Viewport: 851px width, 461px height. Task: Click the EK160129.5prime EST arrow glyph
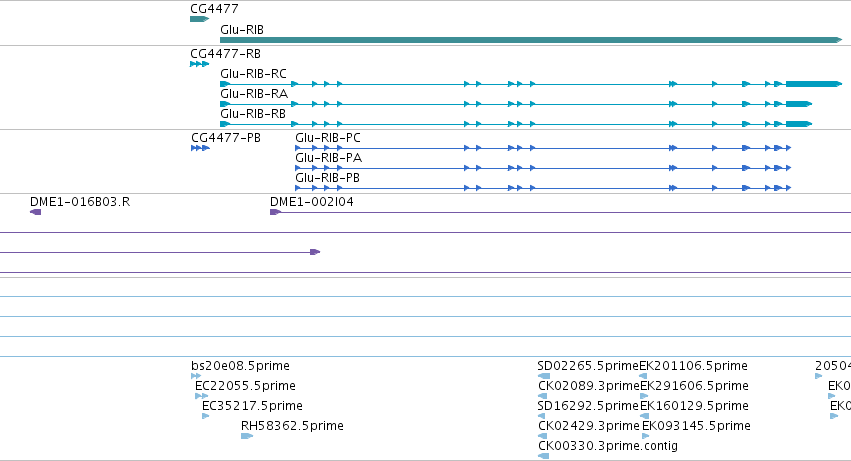644,416
